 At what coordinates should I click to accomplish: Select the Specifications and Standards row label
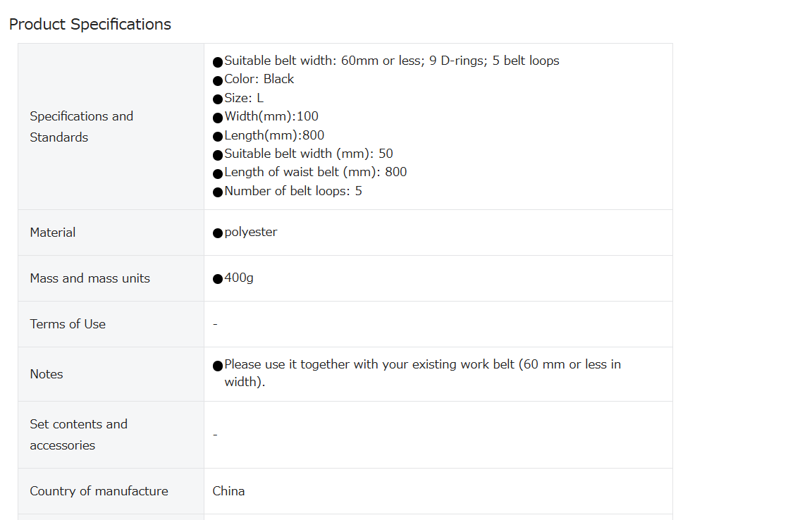tap(81, 126)
